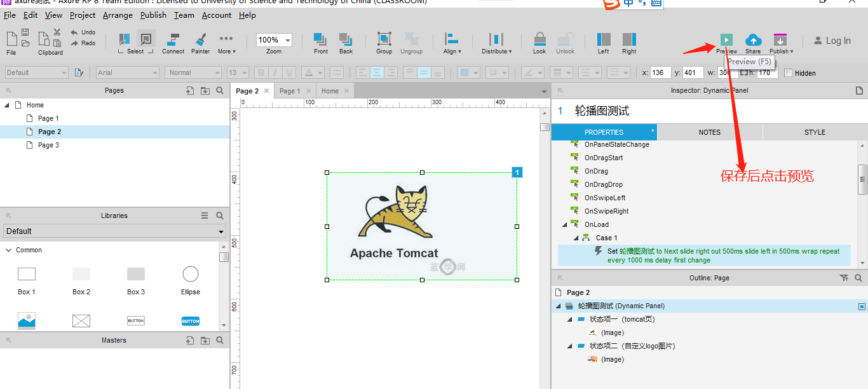Open the Team menu
This screenshot has width=868, height=389.
(184, 15)
